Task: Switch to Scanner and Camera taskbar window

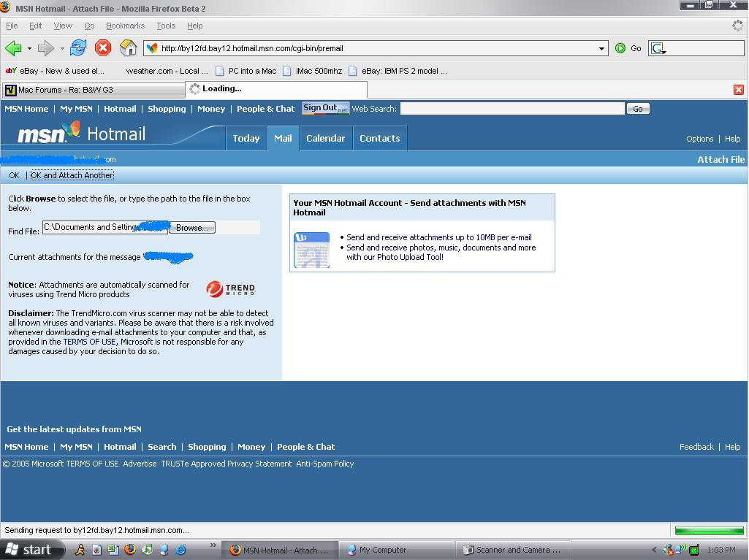Action: click(x=513, y=550)
